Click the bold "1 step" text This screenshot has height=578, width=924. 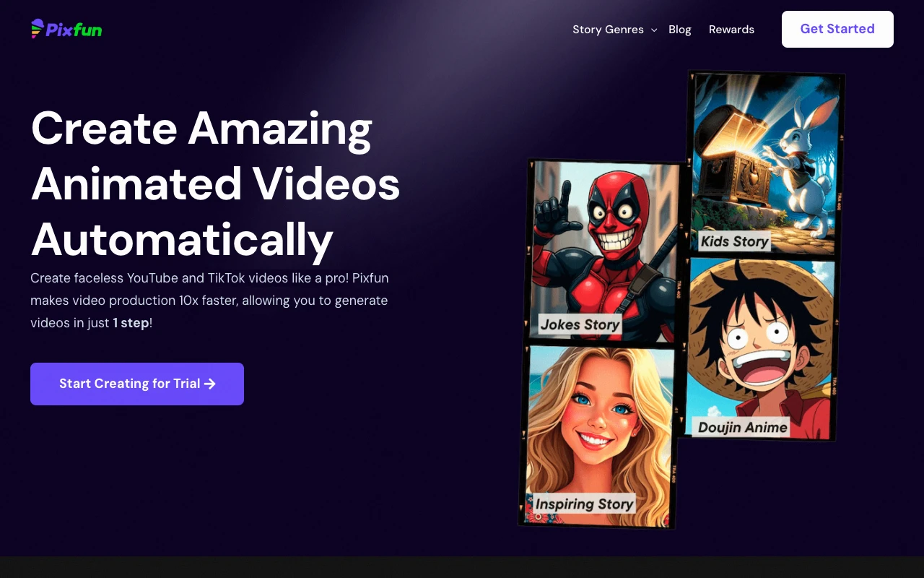(x=131, y=323)
